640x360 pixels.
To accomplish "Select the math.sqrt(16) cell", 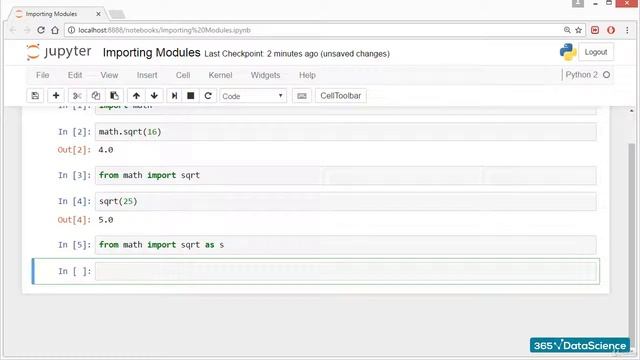I will point(346,132).
